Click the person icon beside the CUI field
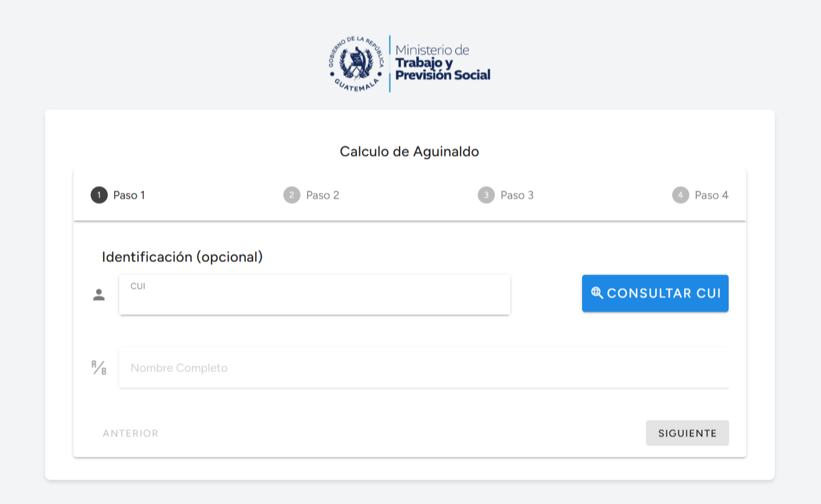 [99, 294]
